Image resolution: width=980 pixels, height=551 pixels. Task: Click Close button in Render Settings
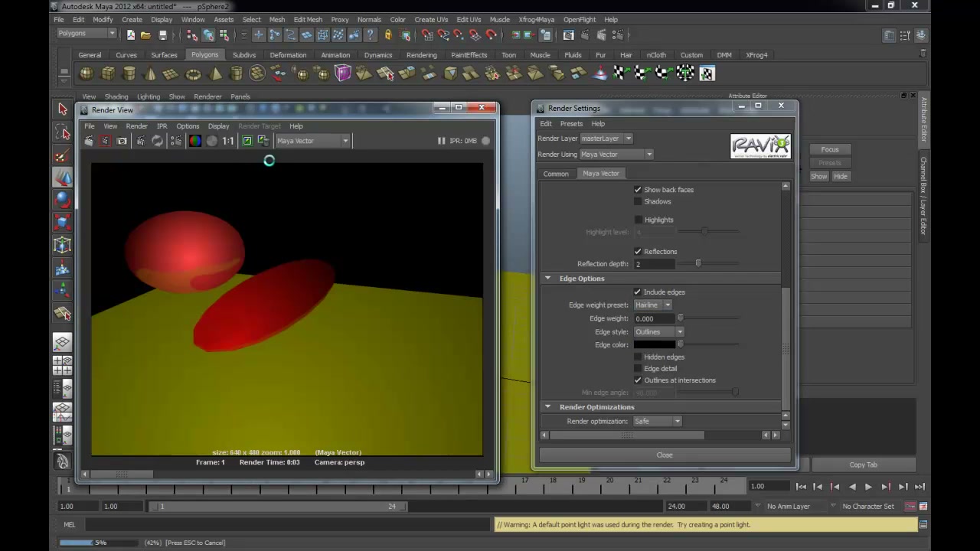pyautogui.click(x=664, y=455)
